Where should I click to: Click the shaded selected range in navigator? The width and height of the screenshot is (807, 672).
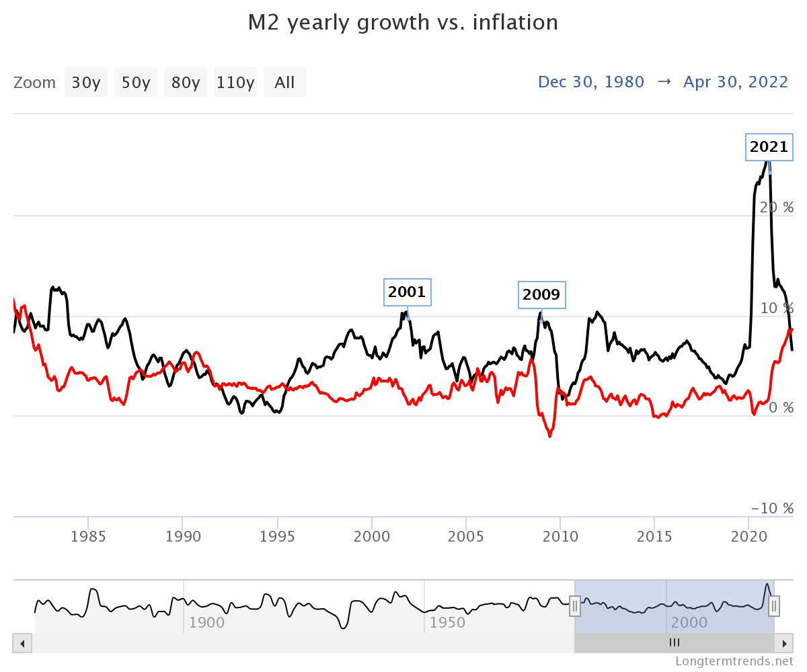[x=672, y=598]
